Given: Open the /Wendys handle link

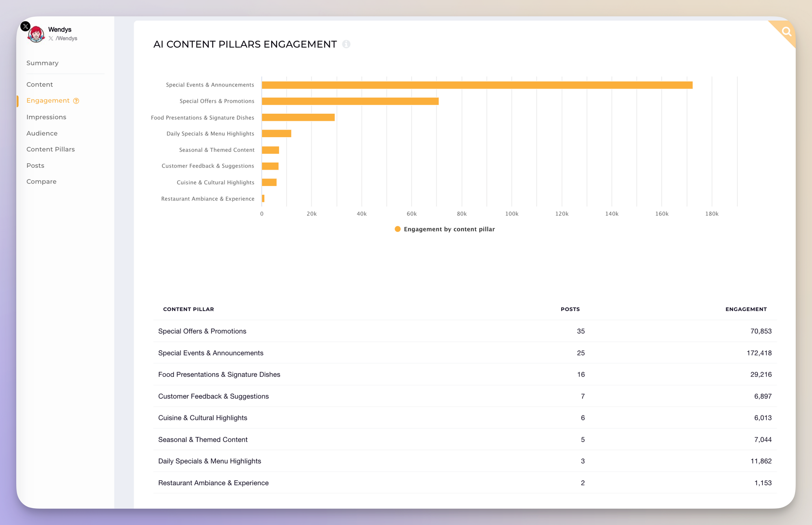Looking at the screenshot, I should tap(63, 38).
